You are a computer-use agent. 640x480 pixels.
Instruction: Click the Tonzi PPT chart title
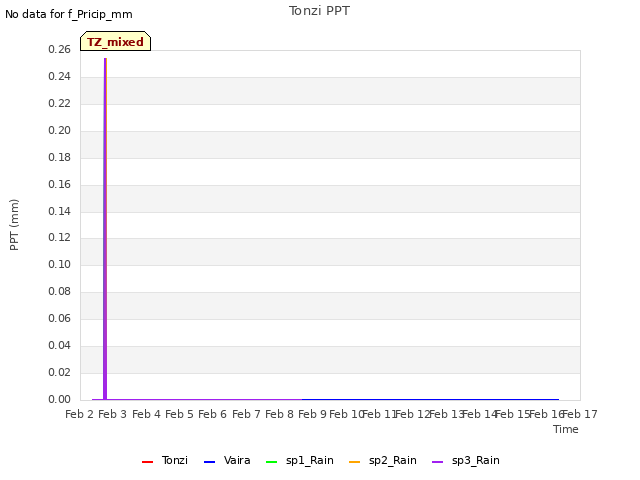[319, 11]
